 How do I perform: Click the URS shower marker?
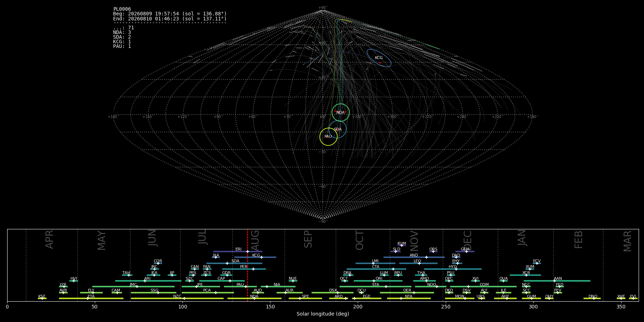click(x=482, y=298)
